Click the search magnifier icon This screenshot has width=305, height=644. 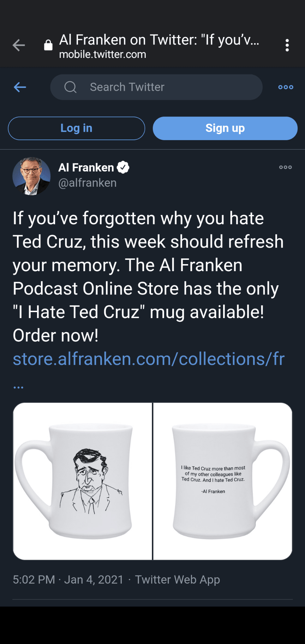click(70, 87)
